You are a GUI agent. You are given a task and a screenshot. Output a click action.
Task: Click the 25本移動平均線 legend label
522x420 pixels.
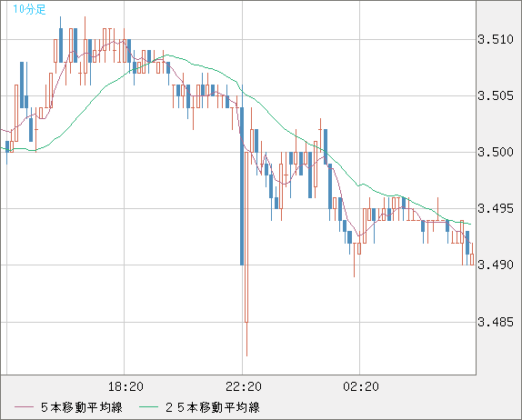click(213, 407)
